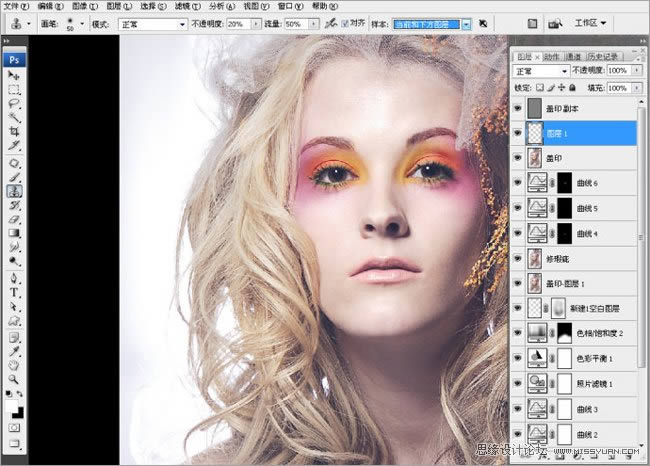Switch to the 历史记录 tab
This screenshot has height=466, width=650.
click(604, 57)
